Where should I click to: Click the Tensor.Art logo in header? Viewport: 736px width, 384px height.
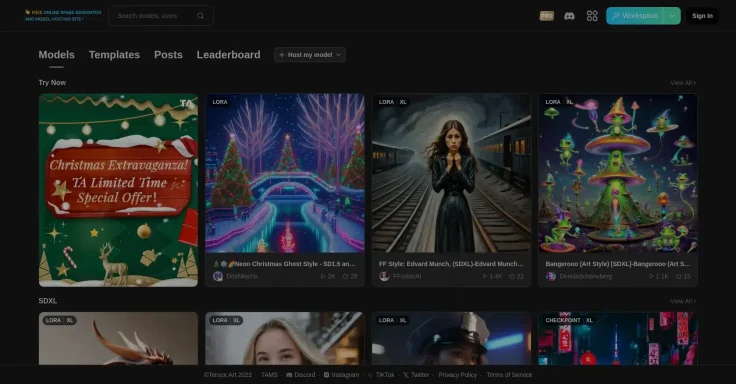63,15
